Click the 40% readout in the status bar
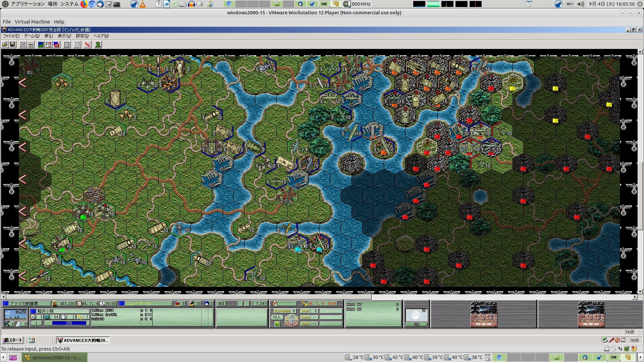The image size is (644, 362). tap(221, 303)
